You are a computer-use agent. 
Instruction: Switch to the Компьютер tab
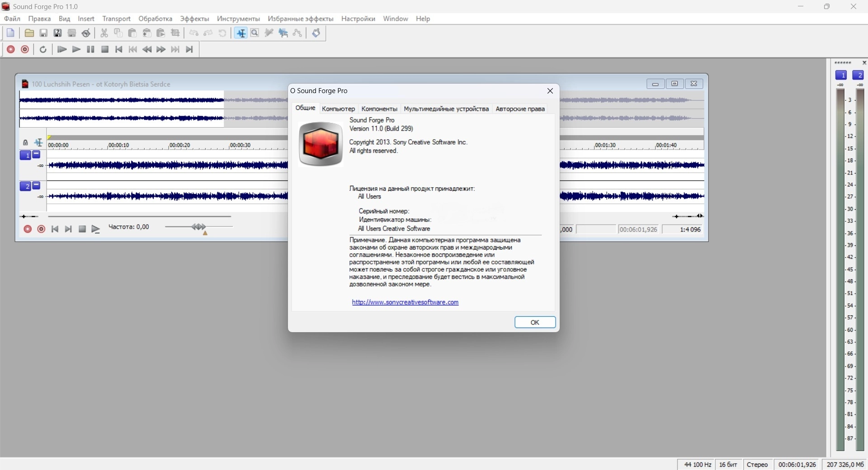pyautogui.click(x=339, y=109)
